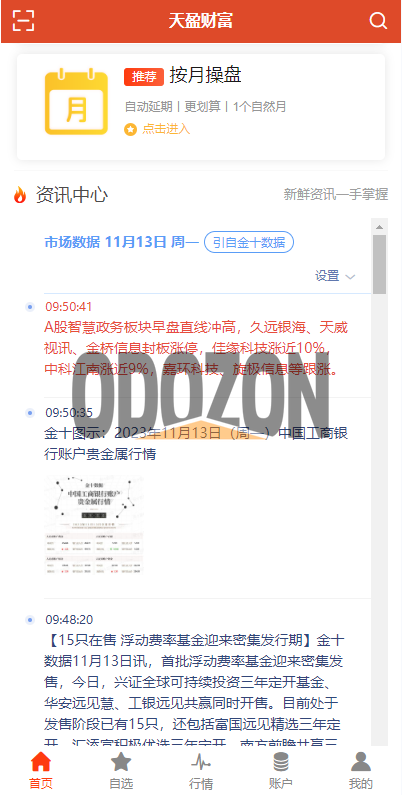Switch to 首页 home tab
The height and width of the screenshot is (795, 402).
41,771
